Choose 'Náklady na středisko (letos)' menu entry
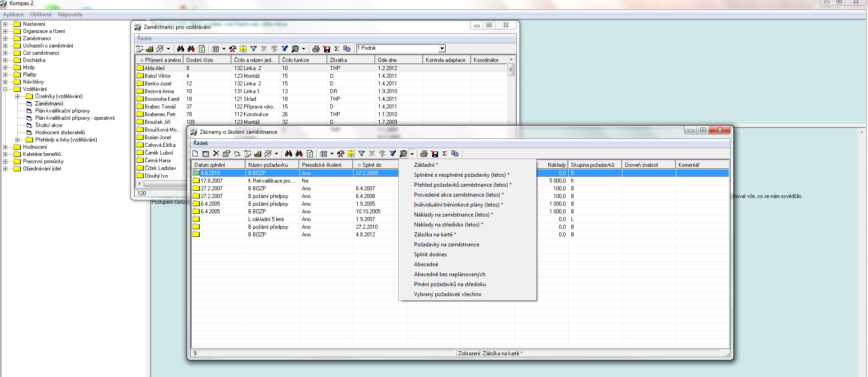 coord(448,225)
